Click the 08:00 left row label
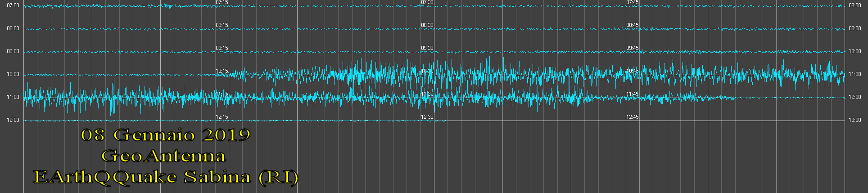Screen dimensions: 868x193 13,28
